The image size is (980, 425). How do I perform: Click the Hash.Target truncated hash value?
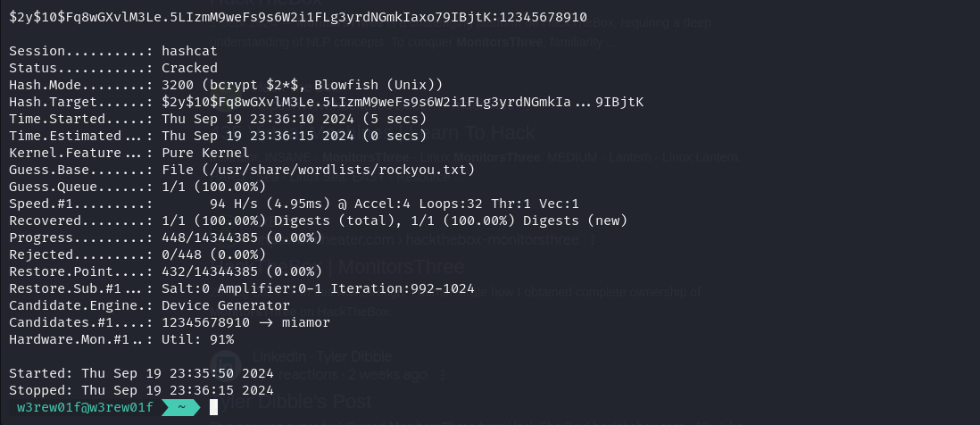point(403,102)
